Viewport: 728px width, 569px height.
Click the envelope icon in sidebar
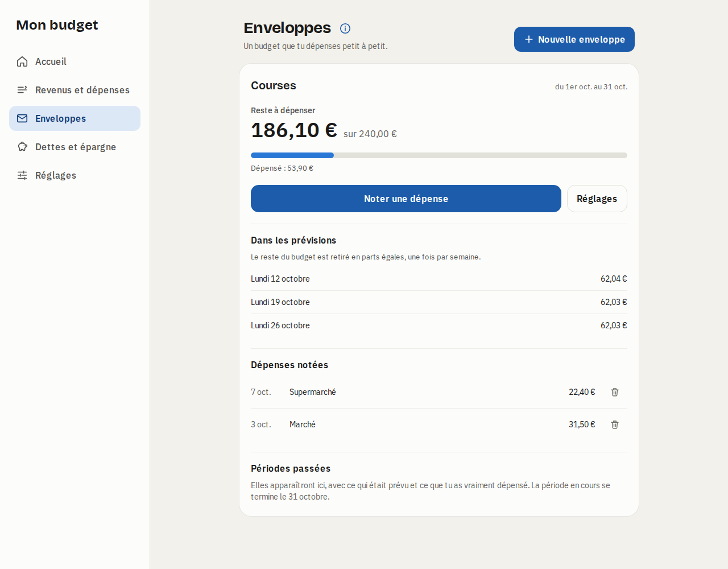(x=22, y=118)
